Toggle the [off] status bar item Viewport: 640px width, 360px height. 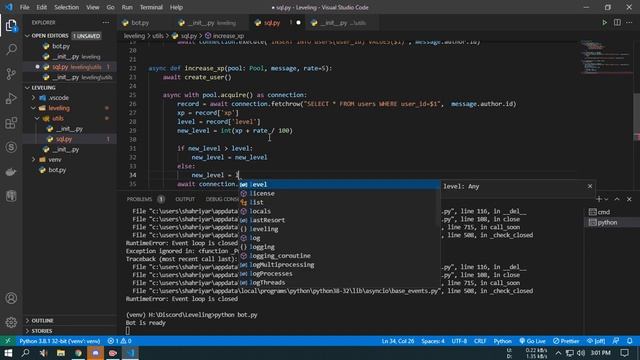(596, 341)
